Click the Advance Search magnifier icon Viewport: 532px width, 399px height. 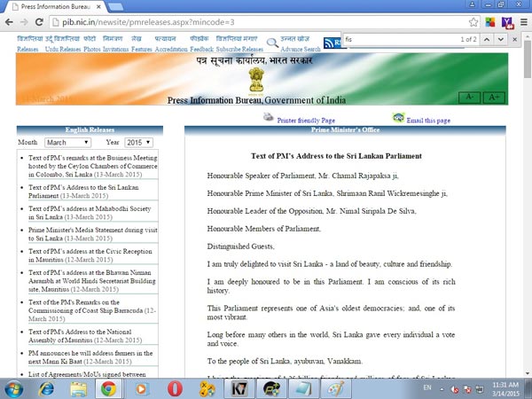pos(296,41)
